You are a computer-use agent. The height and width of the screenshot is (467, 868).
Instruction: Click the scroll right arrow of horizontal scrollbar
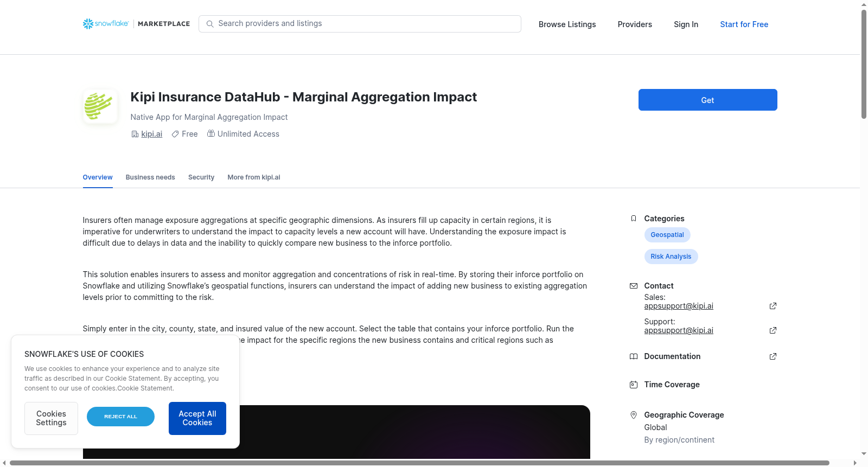856,463
